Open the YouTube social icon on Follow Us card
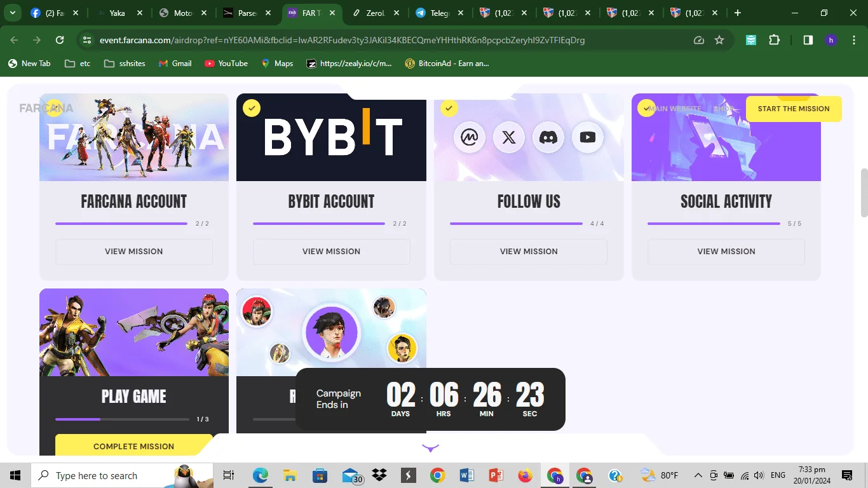The width and height of the screenshot is (868, 488). pyautogui.click(x=588, y=137)
